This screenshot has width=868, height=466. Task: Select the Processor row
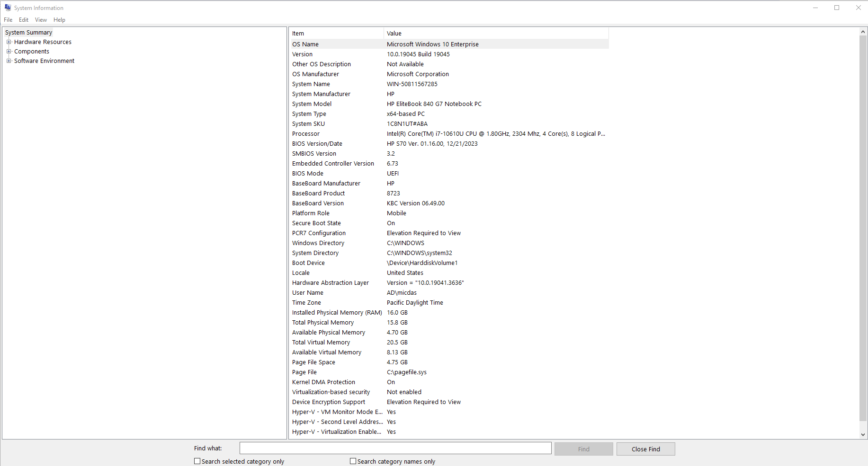449,133
